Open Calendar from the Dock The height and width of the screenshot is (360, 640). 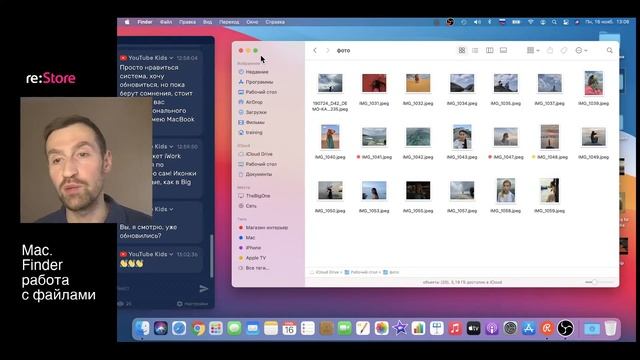[289, 328]
